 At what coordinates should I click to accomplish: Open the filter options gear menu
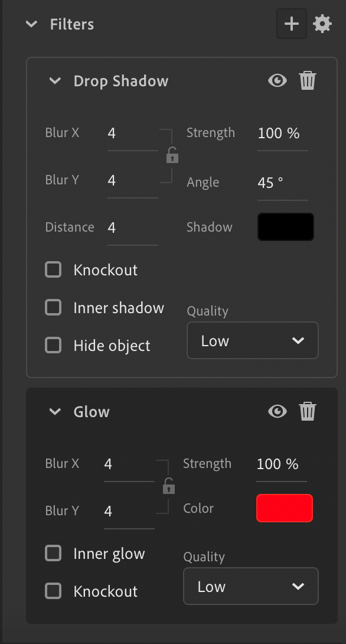click(323, 24)
